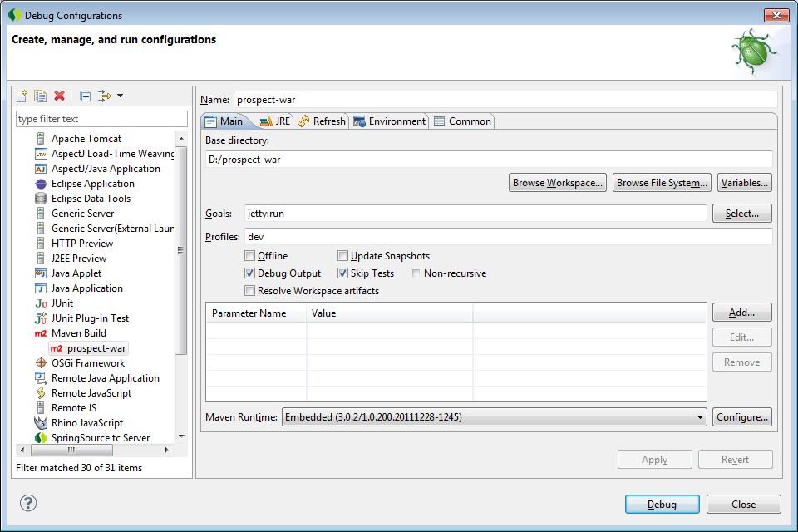798x532 pixels.
Task: Click the SpringSource tc Server icon
Action: pos(41,438)
